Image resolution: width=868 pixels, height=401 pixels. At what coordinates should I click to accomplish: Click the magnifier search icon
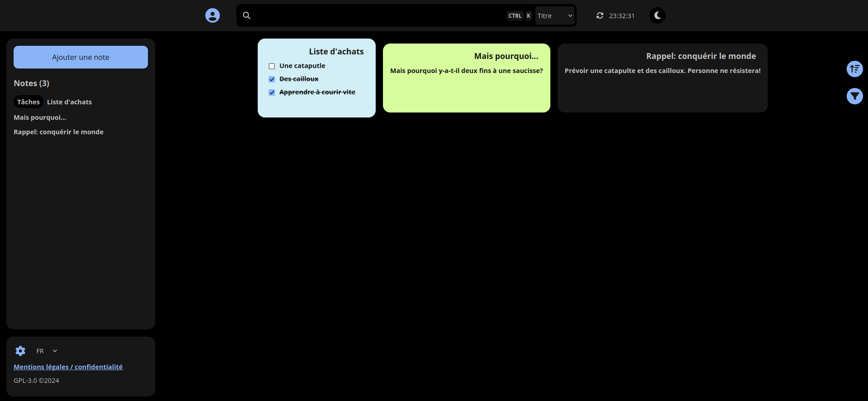(x=246, y=15)
